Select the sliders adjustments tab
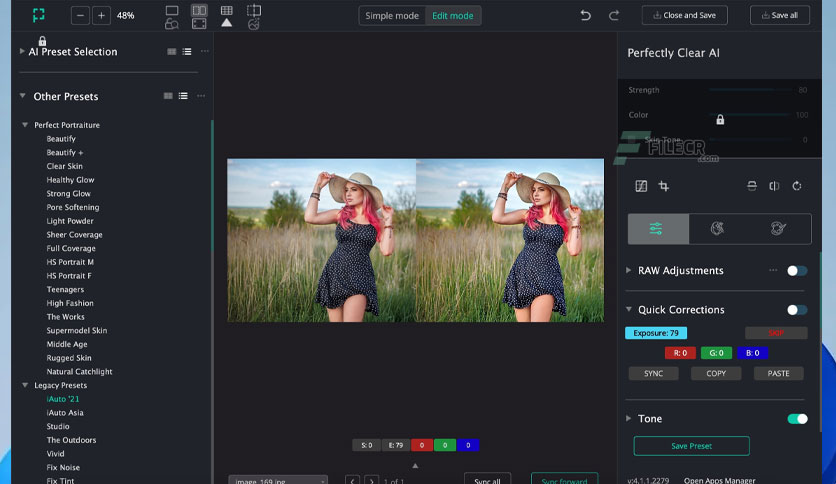Screen dimensions: 836x484 point(658,229)
